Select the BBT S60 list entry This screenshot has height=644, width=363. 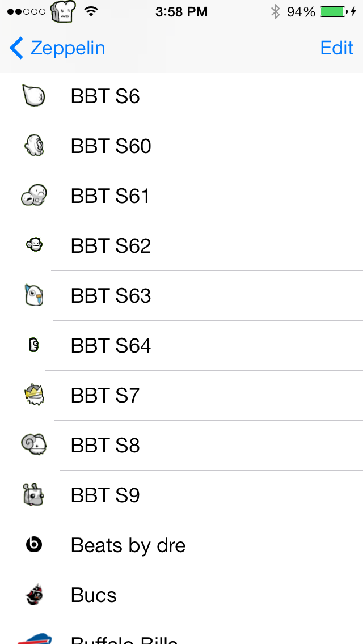181,146
